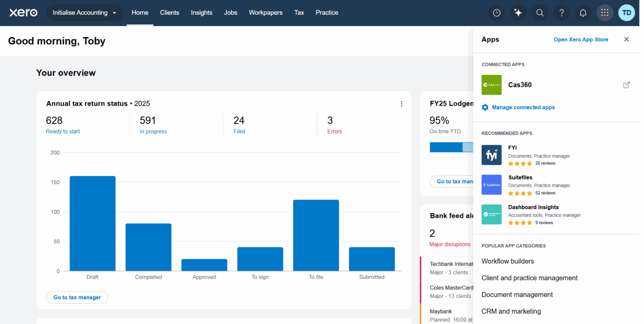This screenshot has height=324, width=644.
Task: Open the search icon
Action: pyautogui.click(x=540, y=13)
